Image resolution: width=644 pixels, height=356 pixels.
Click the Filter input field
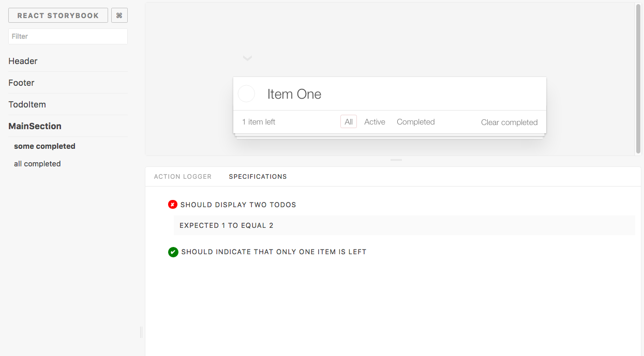[x=68, y=36]
